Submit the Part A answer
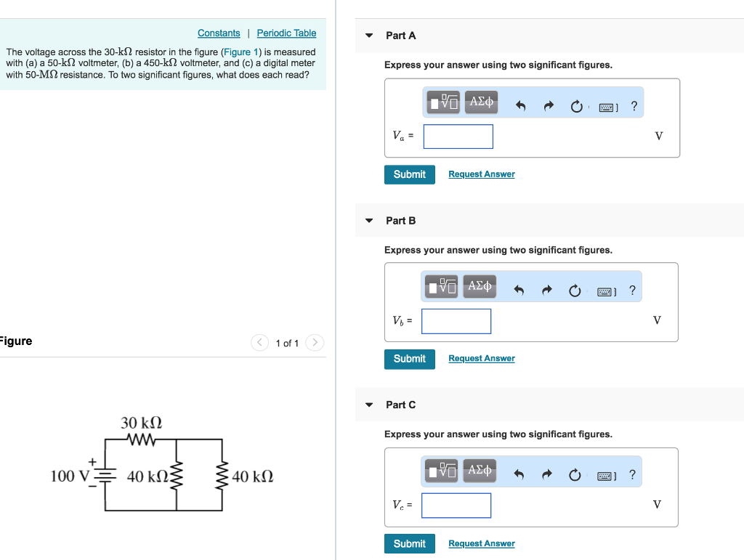Viewport: 744px width, 560px height. coord(409,174)
